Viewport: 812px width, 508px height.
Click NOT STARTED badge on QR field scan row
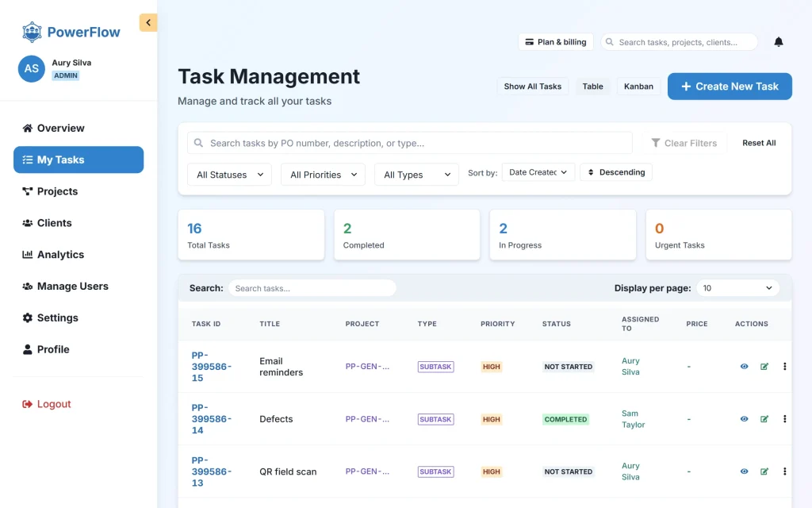568,471
